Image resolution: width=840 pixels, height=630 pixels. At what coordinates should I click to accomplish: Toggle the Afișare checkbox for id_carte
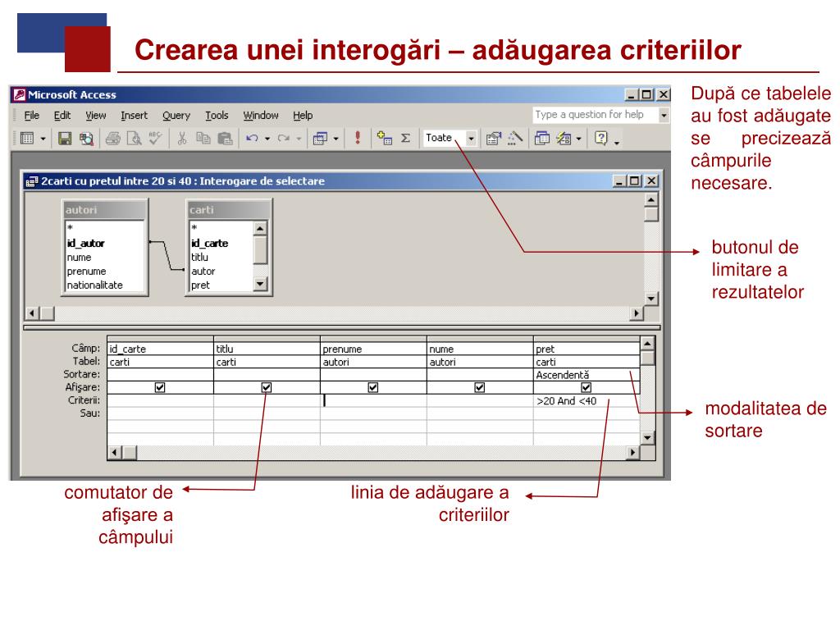(160, 387)
